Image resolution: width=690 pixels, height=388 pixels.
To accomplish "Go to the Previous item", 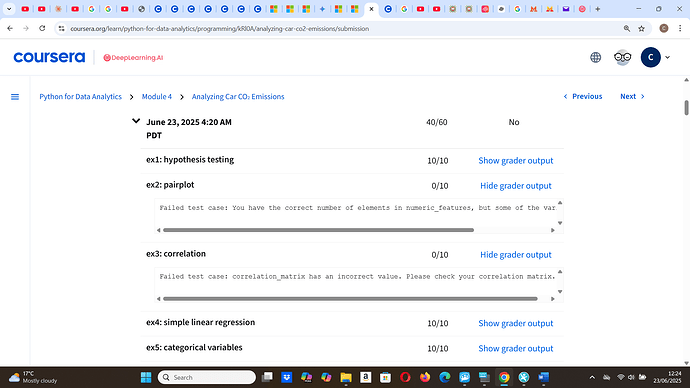I will pos(583,96).
